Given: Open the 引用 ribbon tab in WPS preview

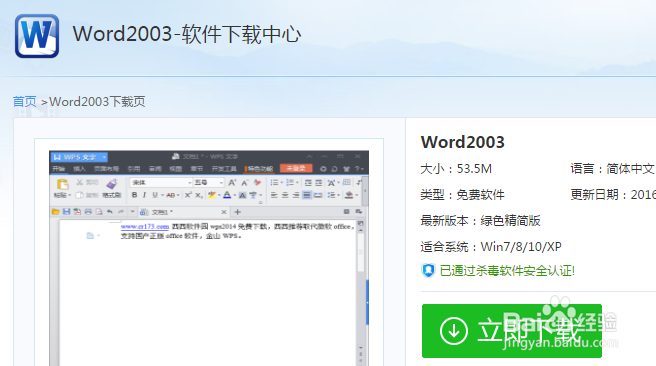Looking at the screenshot, I should pos(133,169).
